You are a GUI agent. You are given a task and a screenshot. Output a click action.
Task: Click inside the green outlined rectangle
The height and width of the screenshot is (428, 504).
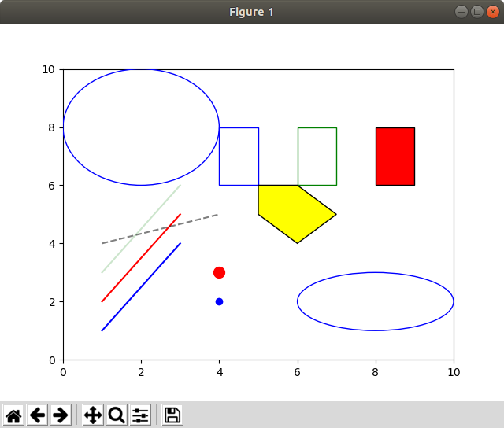[x=317, y=157]
